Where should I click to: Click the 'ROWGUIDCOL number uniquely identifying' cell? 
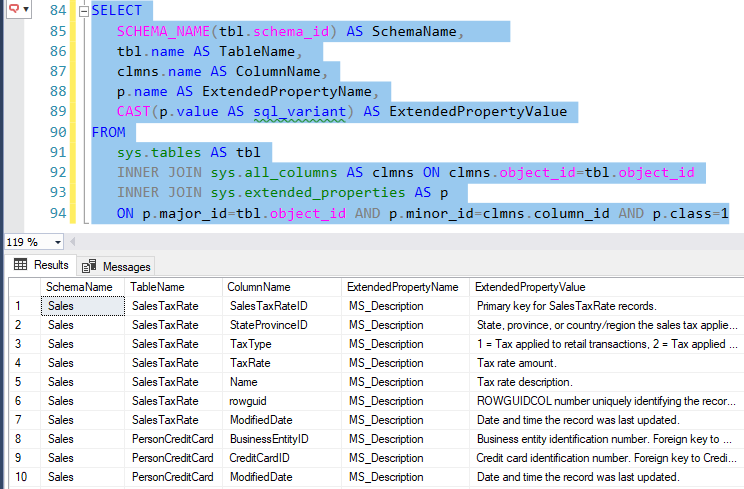606,401
